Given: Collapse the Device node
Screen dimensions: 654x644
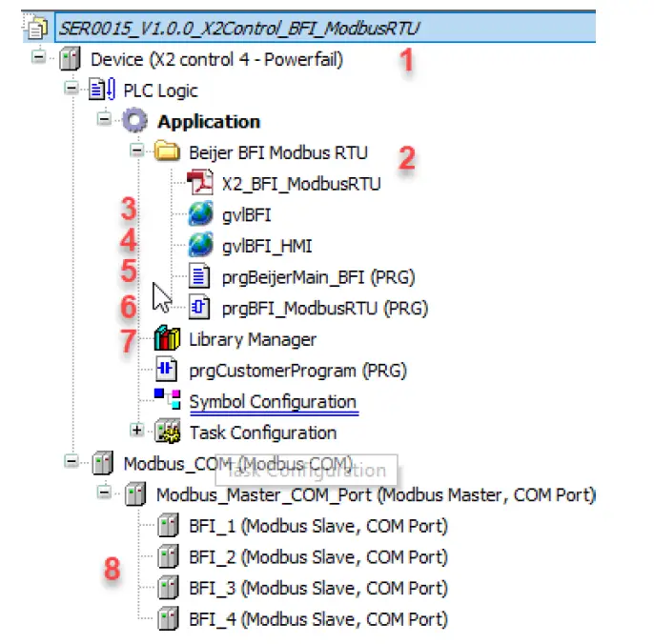Looking at the screenshot, I should pos(39,56).
